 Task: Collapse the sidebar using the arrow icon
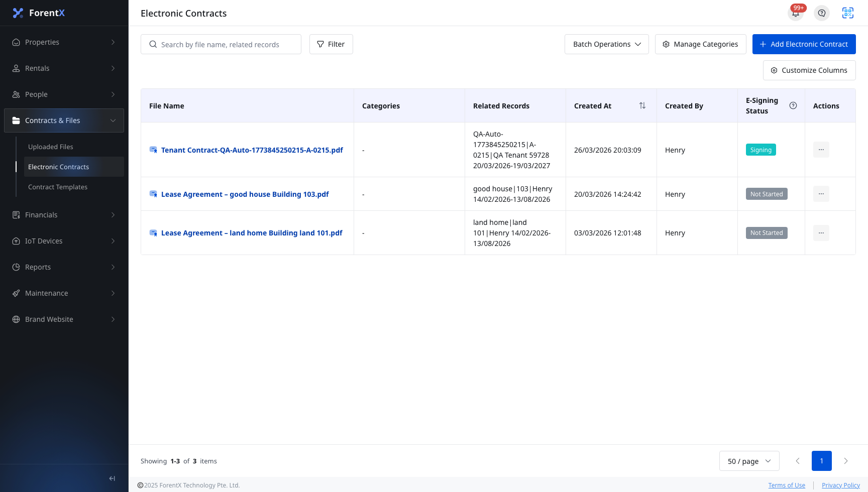coord(112,478)
